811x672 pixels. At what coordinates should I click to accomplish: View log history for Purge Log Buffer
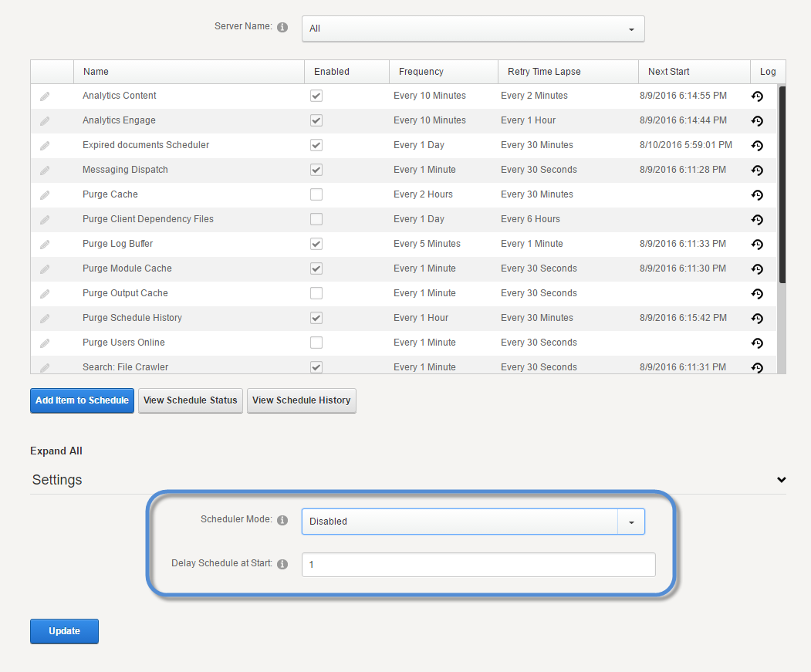(757, 245)
